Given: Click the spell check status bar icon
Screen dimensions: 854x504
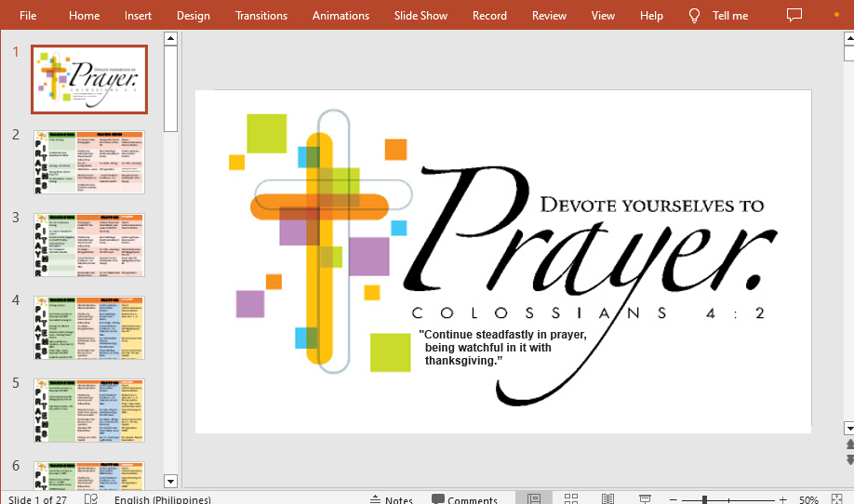Looking at the screenshot, I should [91, 498].
